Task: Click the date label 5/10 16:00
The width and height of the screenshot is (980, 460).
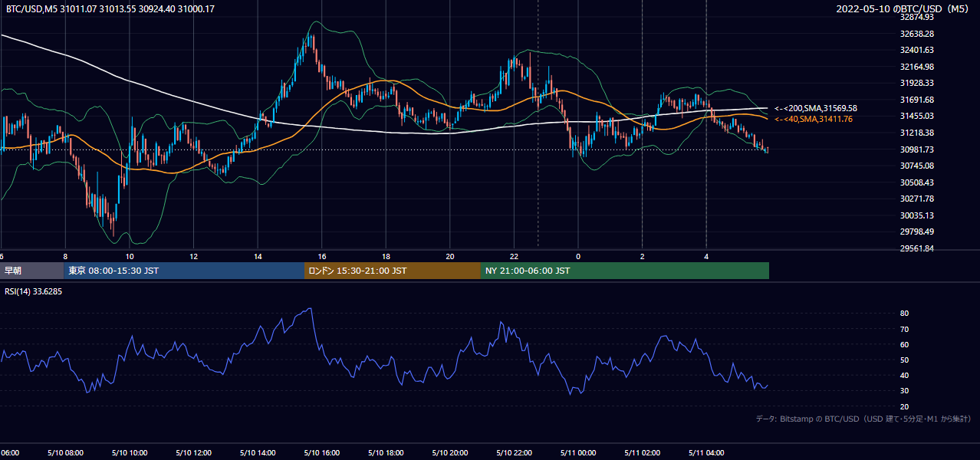Action: point(322,453)
